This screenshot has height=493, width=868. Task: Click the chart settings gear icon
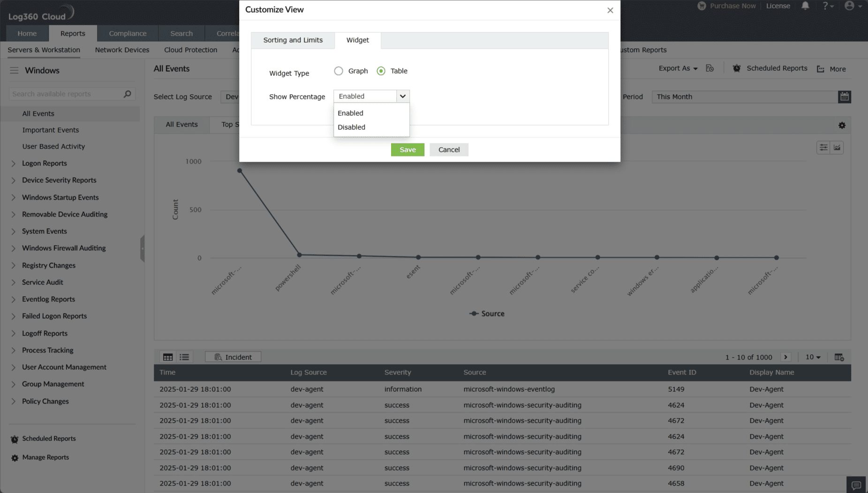842,125
